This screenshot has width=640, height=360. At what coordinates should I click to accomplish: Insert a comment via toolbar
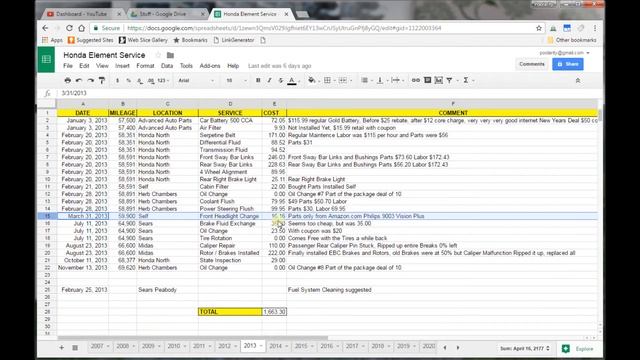click(x=427, y=80)
